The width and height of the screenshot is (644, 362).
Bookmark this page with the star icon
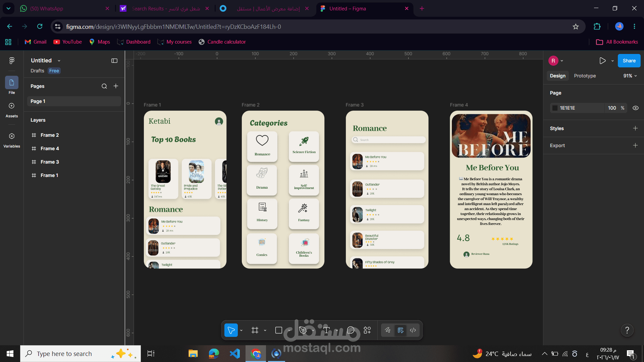click(x=576, y=26)
